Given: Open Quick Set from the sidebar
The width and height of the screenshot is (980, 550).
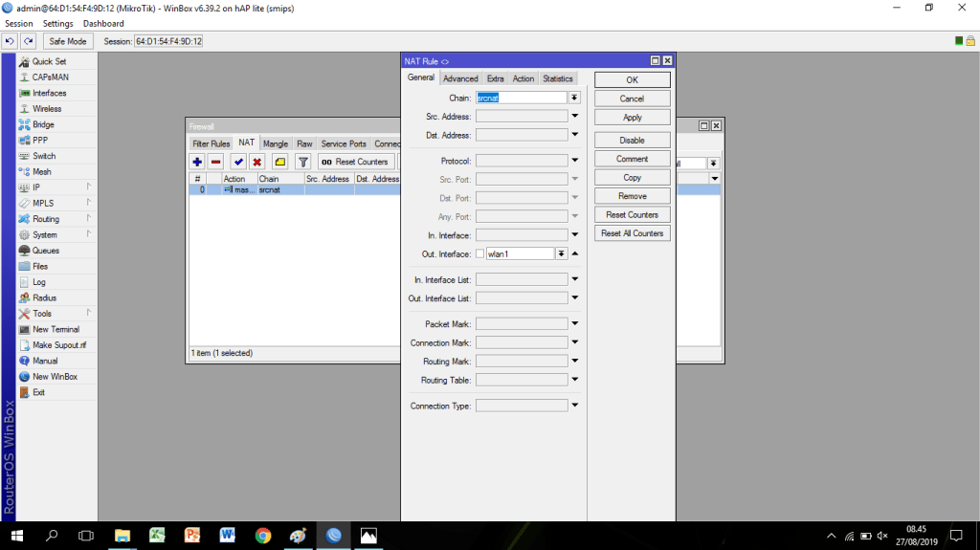Looking at the screenshot, I should (49, 61).
